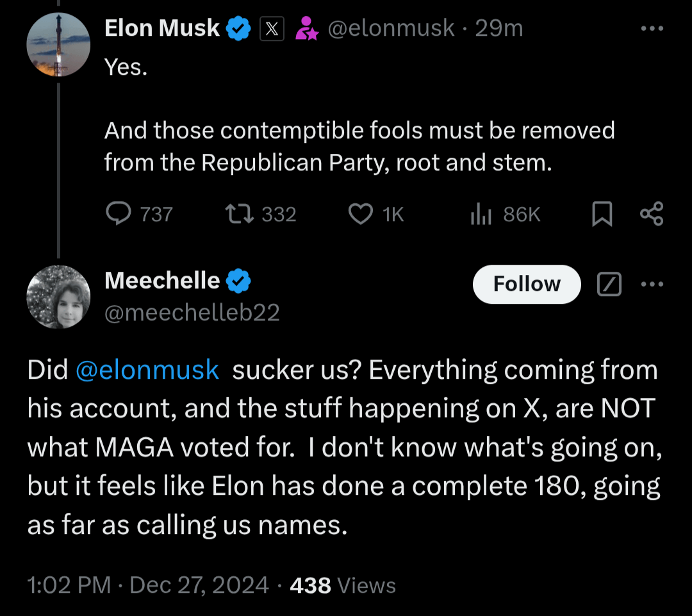Open Grok explain icon beside Follow button
Image resolution: width=692 pixels, height=616 pixels.
point(609,284)
